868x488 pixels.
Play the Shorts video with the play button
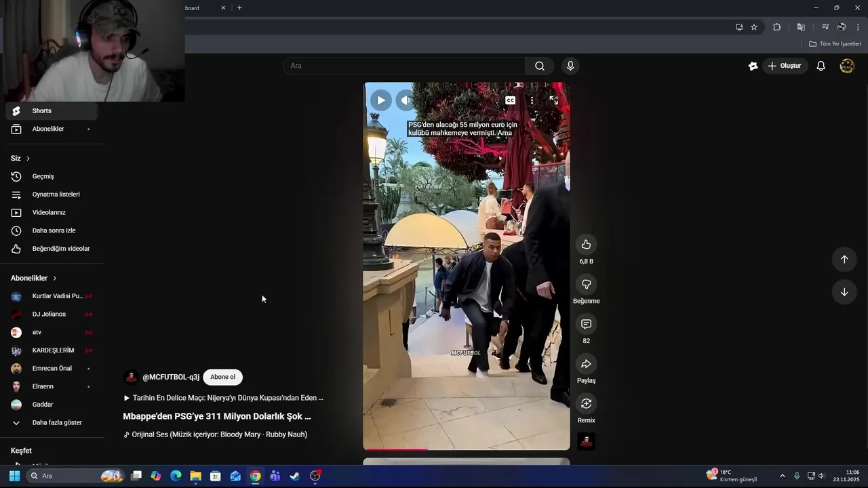(x=380, y=100)
